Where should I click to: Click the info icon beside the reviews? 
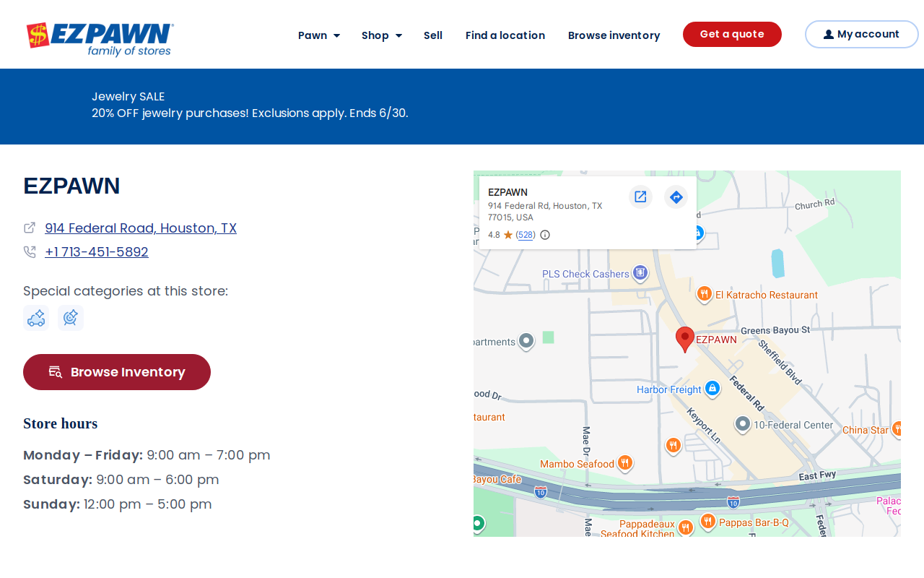545,235
